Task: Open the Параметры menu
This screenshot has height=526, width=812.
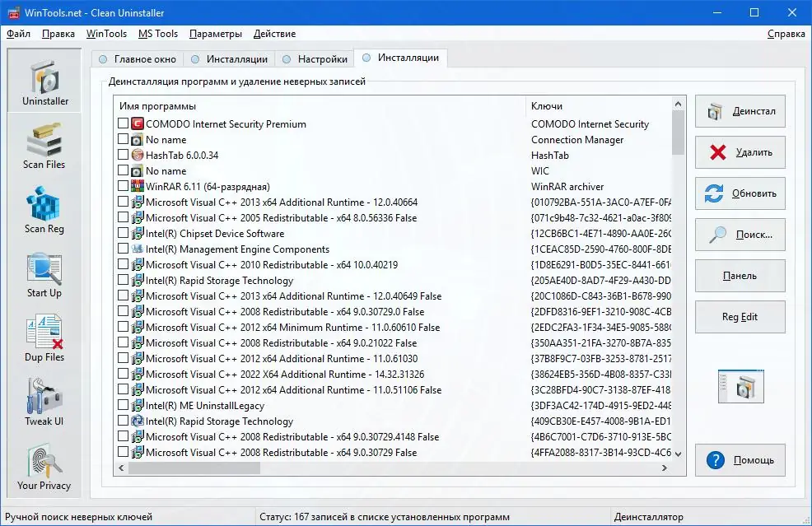Action: (216, 34)
